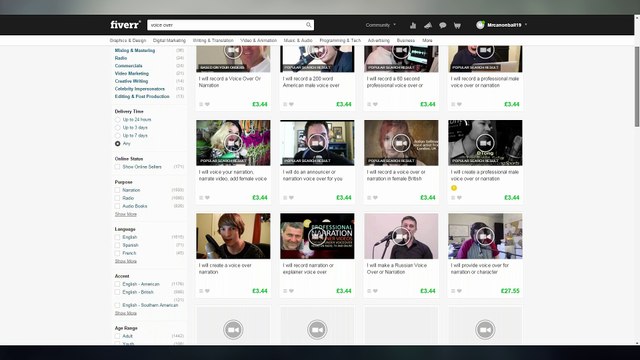Check the English - American accent filter

click(x=118, y=284)
